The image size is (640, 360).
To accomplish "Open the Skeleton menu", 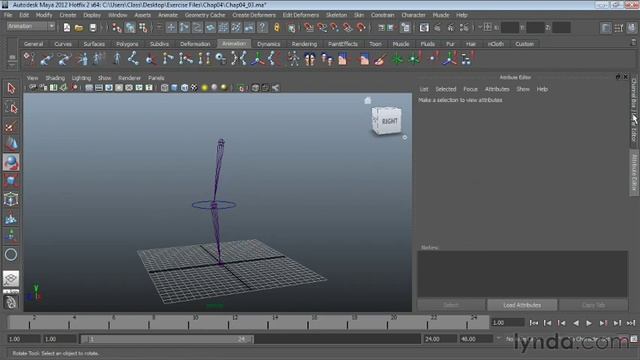I will 336,15.
